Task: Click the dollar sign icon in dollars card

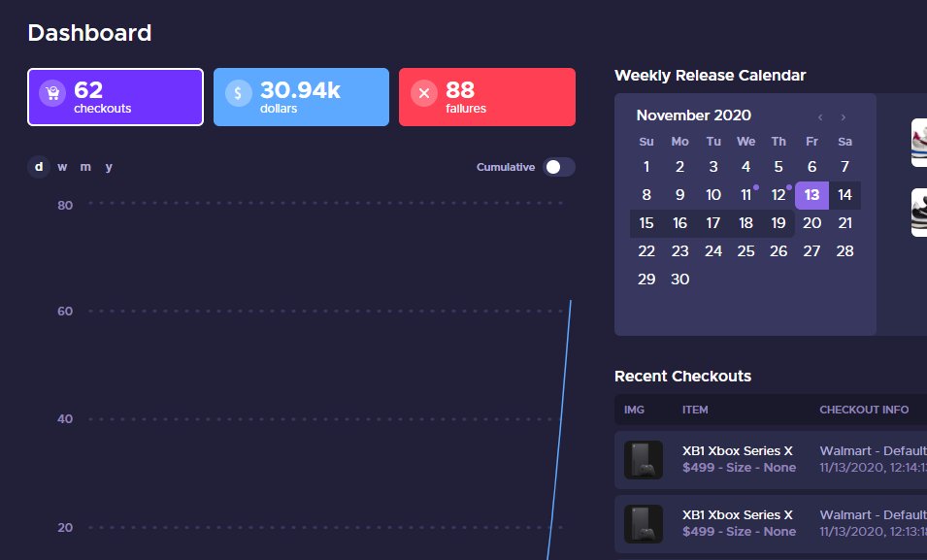Action: point(238,93)
